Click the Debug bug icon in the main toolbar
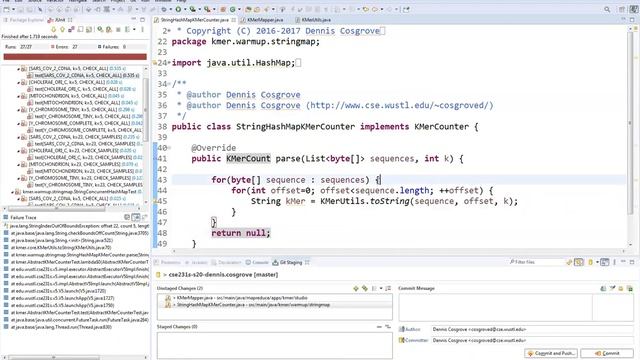640x360 pixels. [164, 9]
